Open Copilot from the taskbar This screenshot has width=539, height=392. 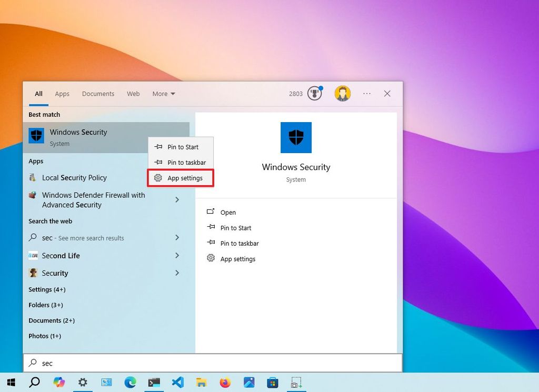(x=59, y=383)
